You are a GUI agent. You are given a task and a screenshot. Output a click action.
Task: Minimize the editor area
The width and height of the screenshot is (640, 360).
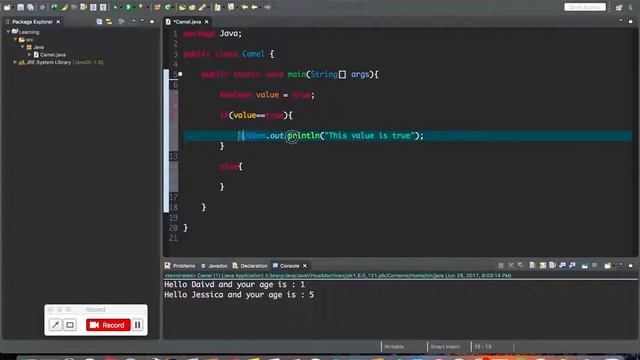tap(621, 20)
